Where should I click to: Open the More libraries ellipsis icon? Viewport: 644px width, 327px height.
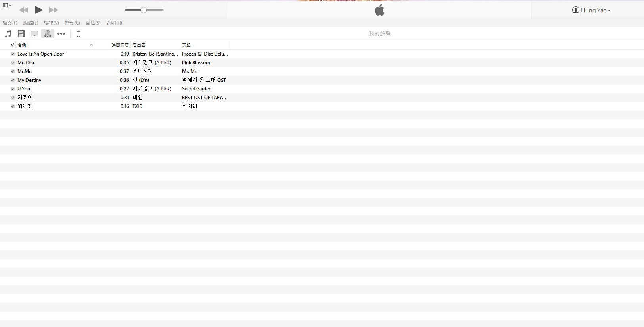click(61, 34)
